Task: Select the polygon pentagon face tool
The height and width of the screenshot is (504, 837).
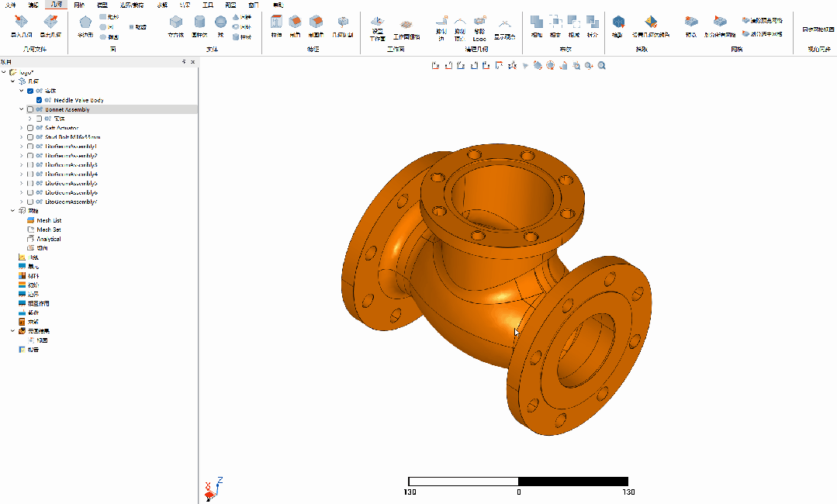Action: click(85, 22)
